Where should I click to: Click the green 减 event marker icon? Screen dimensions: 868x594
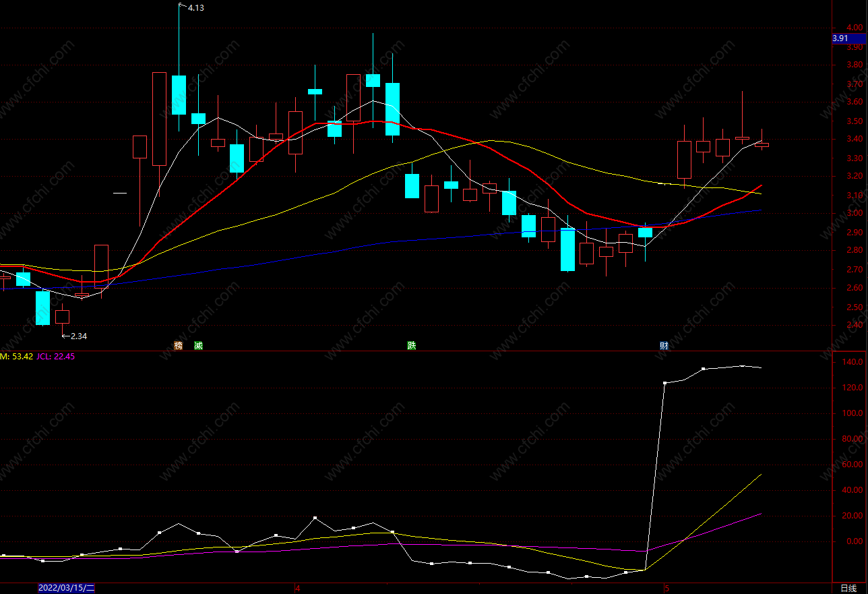click(x=198, y=346)
